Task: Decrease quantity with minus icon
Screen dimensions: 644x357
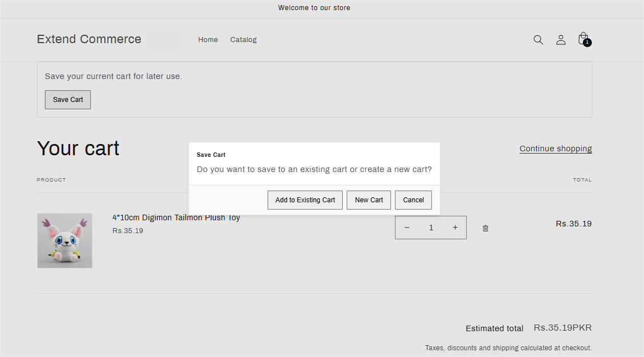Action: point(407,228)
